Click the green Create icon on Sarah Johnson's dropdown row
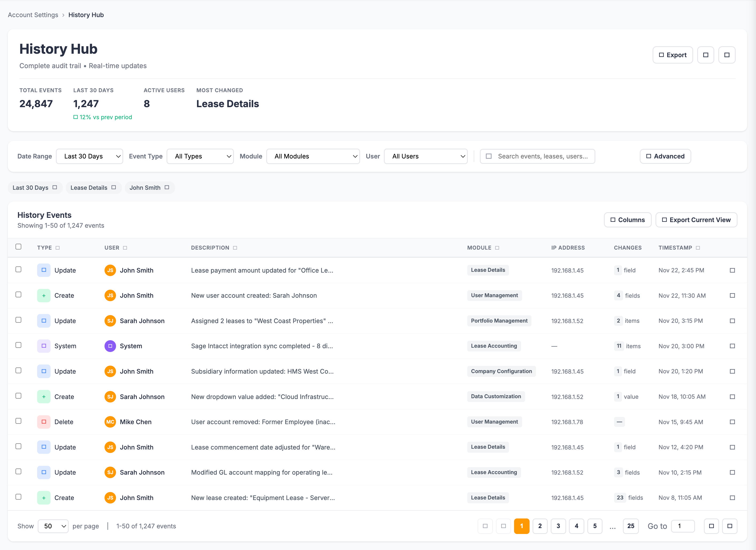The image size is (756, 550). tap(44, 396)
